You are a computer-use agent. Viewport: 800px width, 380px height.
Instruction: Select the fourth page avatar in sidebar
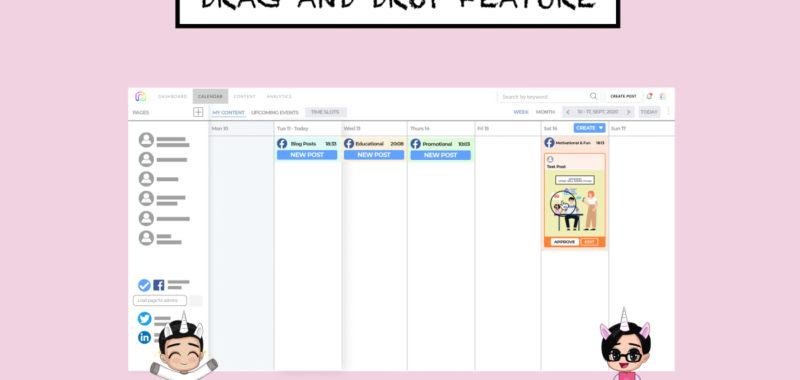pyautogui.click(x=146, y=199)
